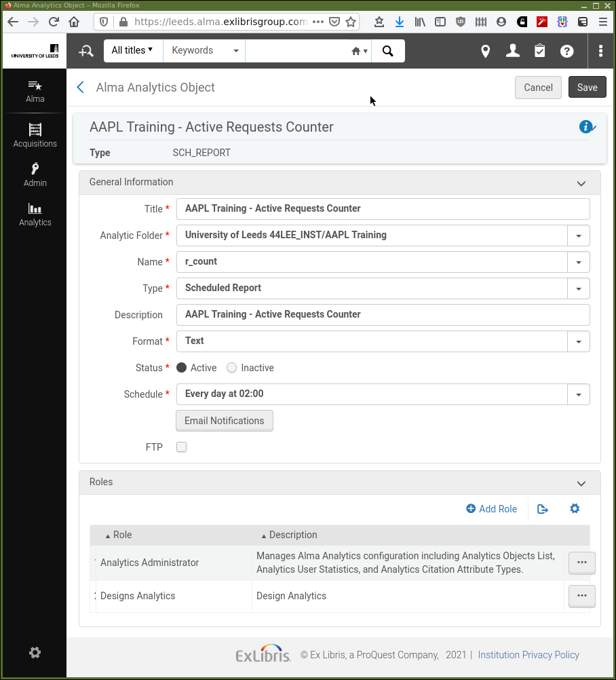The height and width of the screenshot is (680, 616).
Task: Open Alma configuration gear in sidebar
Action: (35, 653)
